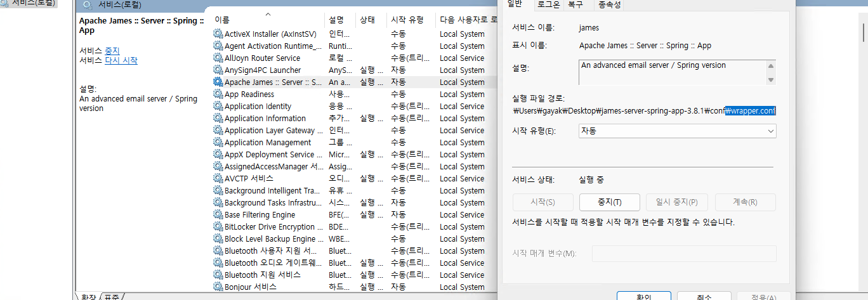Click the Bluetooth 지원 서비스 gear icon
Screen dimensions: 868x300
coord(218,275)
